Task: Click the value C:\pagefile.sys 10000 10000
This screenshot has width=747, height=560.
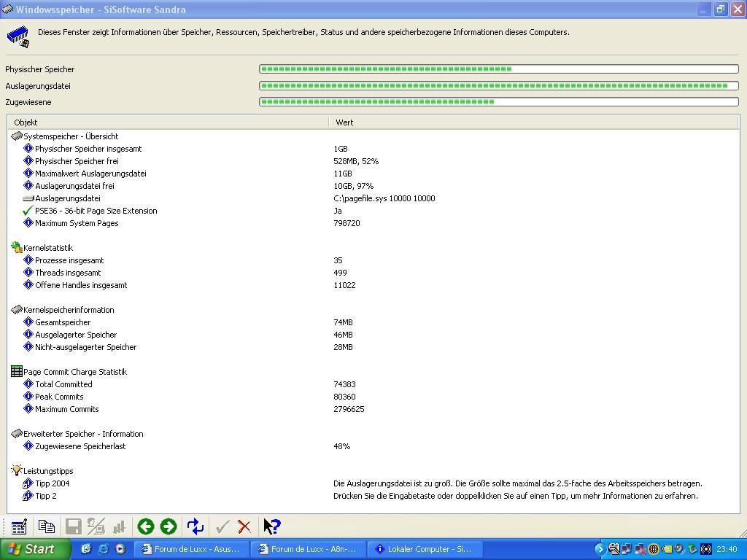Action: pos(384,198)
